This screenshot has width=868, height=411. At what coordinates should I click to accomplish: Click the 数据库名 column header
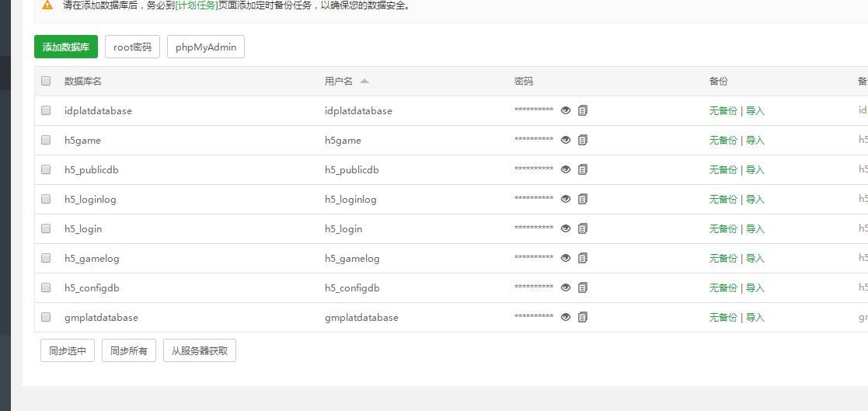pyautogui.click(x=83, y=82)
